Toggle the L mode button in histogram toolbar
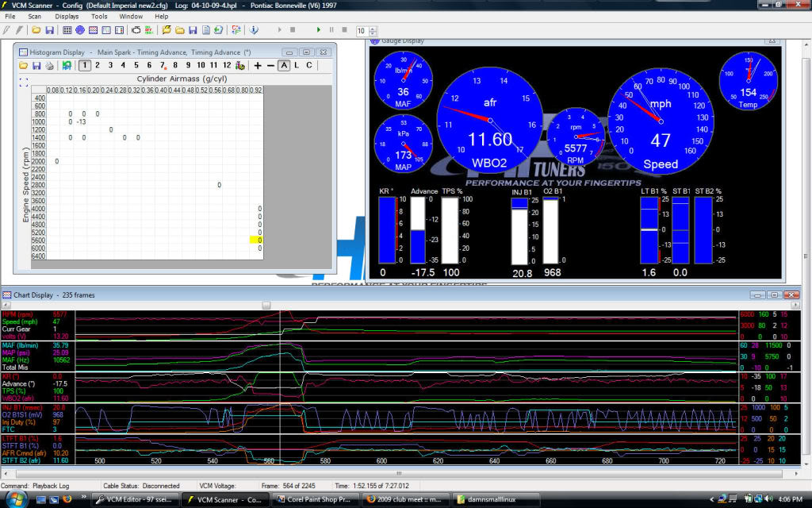The image size is (812, 508). click(x=297, y=65)
